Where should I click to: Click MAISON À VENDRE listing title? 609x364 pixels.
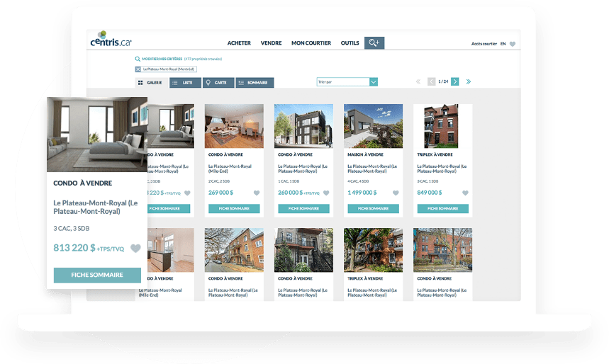366,154
